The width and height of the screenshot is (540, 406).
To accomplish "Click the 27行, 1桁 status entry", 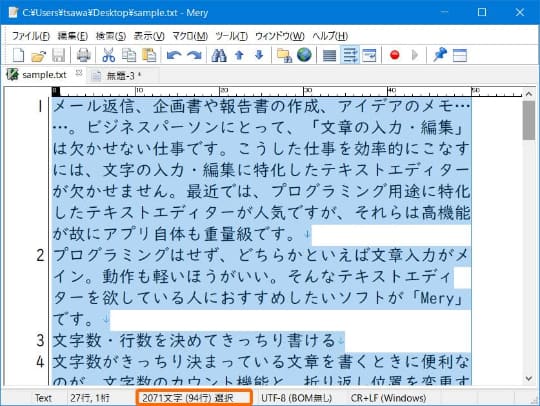I will pyautogui.click(x=90, y=398).
